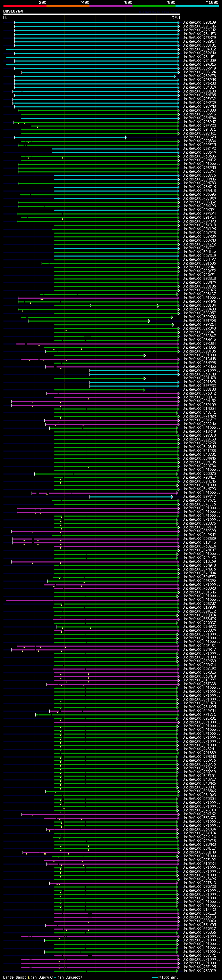Open hit UniRef100_Q1DLO9
This screenshot has height=980, width=222.
199,561
